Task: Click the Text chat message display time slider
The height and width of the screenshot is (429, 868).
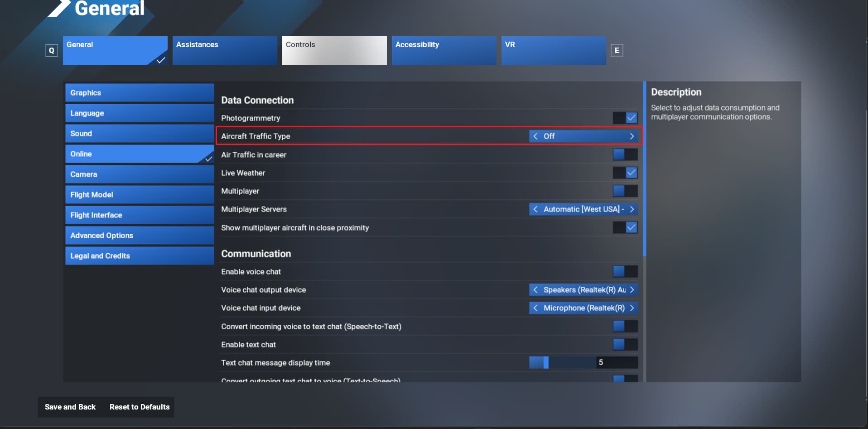Action: point(563,362)
